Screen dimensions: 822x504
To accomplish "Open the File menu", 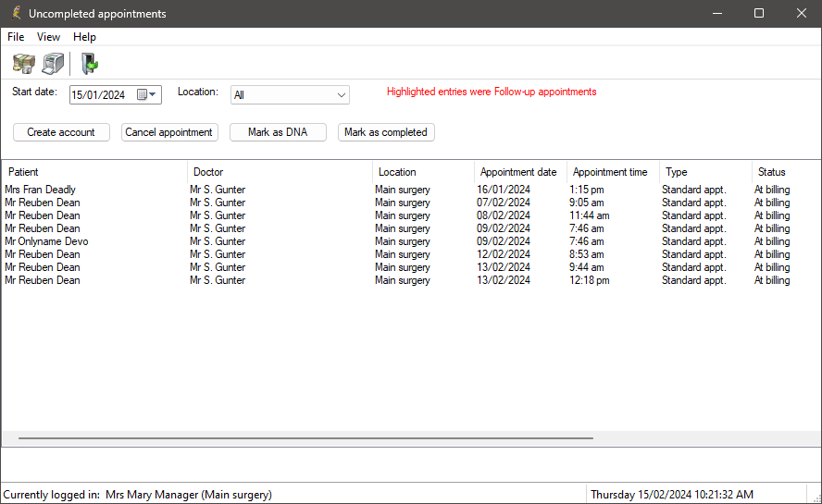I will pos(16,37).
